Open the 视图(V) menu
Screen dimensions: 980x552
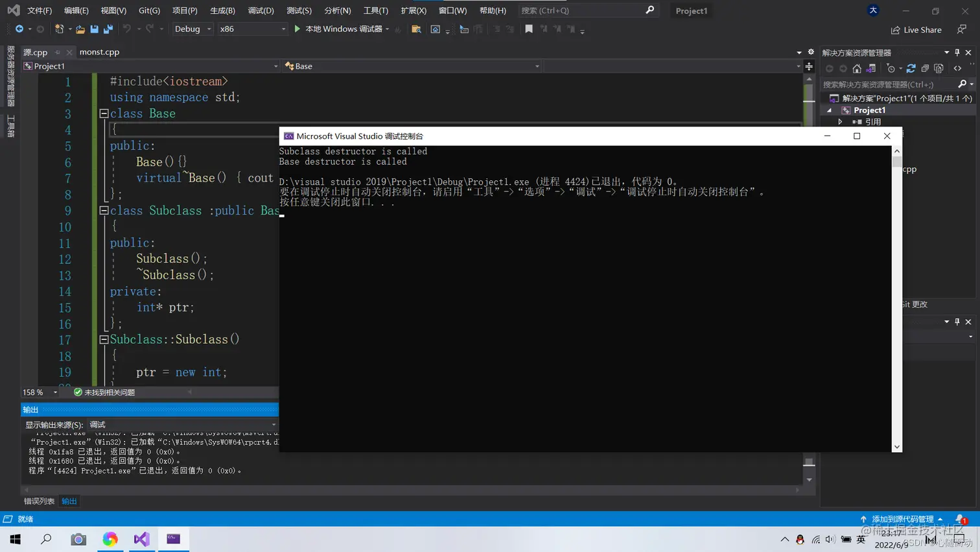[113, 10]
